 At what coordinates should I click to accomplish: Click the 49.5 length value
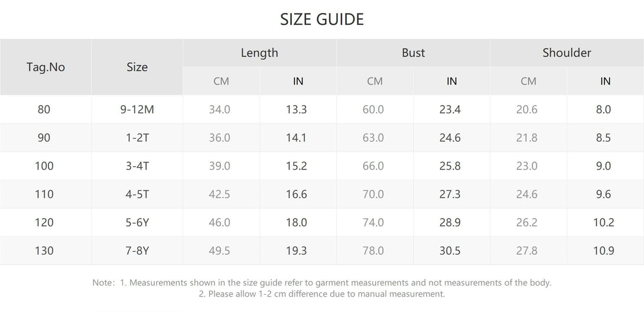(x=220, y=251)
